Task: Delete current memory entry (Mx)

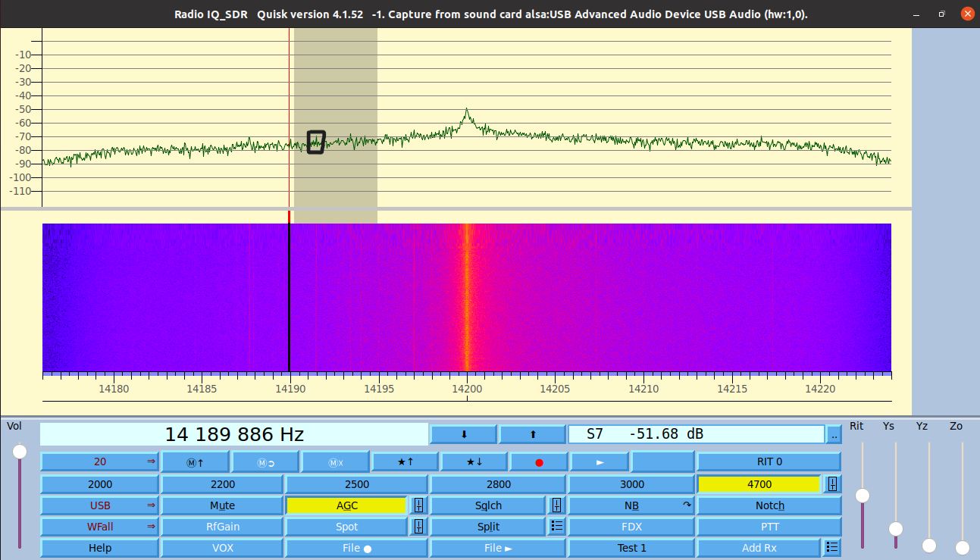Action: pyautogui.click(x=336, y=461)
